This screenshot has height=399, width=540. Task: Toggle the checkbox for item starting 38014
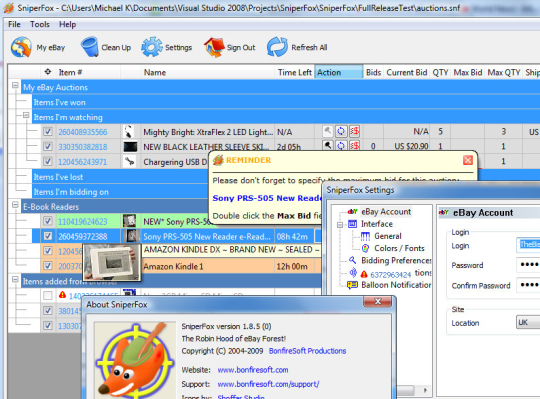(48, 311)
